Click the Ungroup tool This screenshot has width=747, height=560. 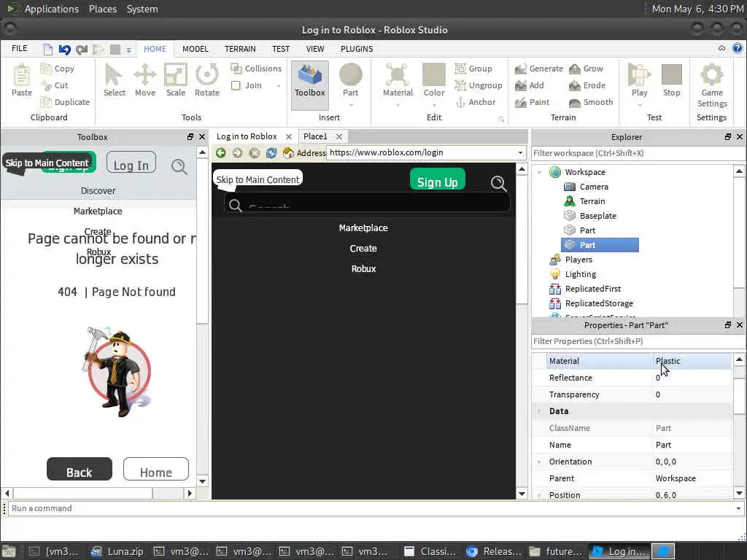click(479, 85)
